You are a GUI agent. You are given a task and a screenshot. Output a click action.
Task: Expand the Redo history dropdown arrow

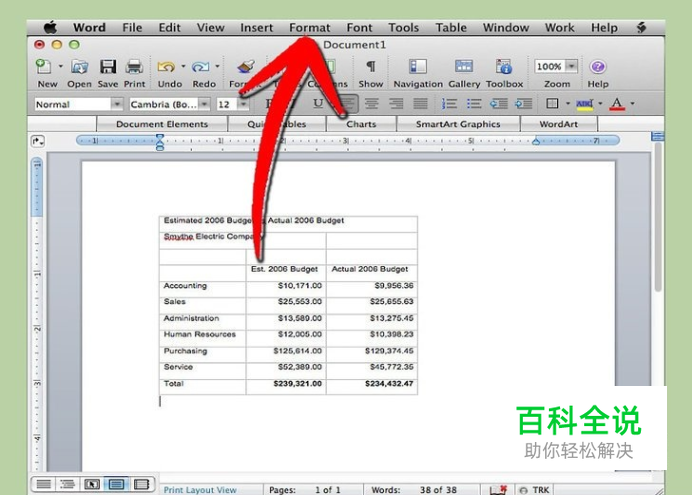tap(217, 66)
